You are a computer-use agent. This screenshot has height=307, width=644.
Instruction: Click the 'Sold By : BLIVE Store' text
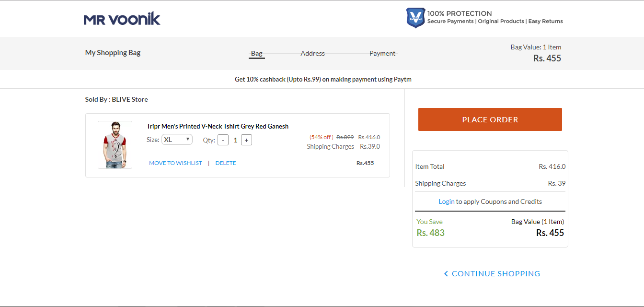point(116,99)
